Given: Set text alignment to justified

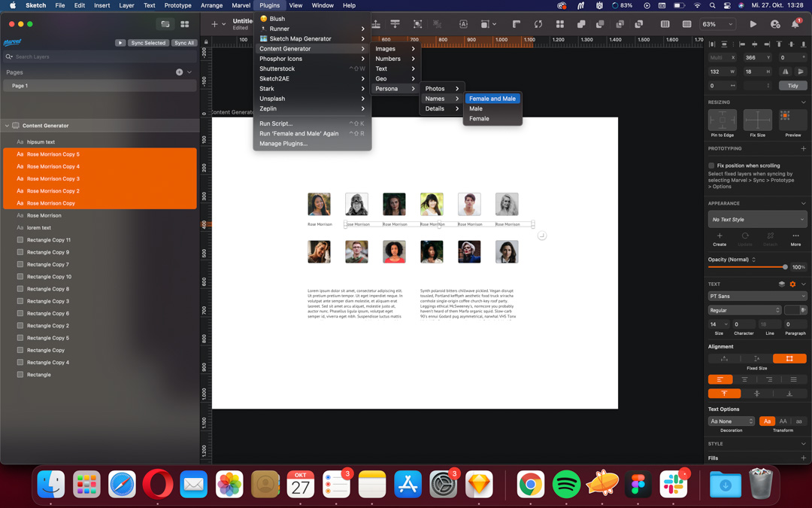Looking at the screenshot, I should (x=793, y=379).
